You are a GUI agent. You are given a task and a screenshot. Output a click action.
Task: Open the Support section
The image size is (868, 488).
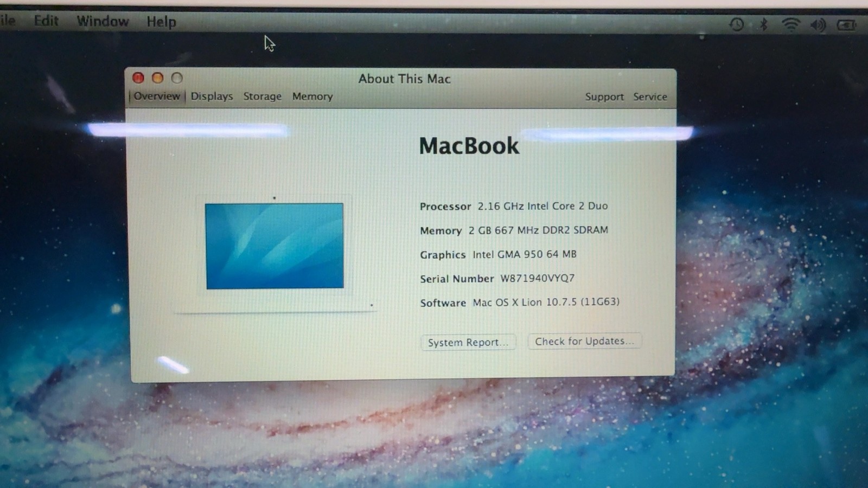tap(604, 97)
